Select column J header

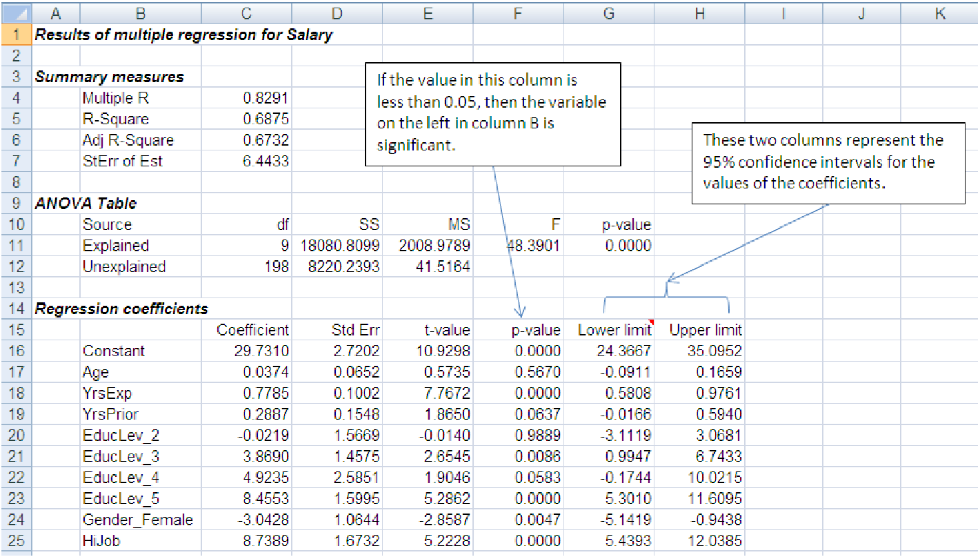[x=861, y=12]
